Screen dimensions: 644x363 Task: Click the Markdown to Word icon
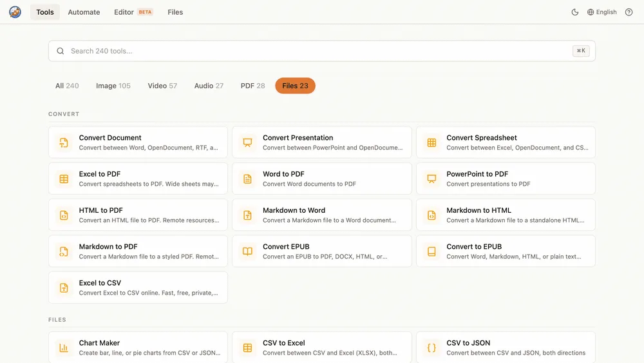pos(247,215)
